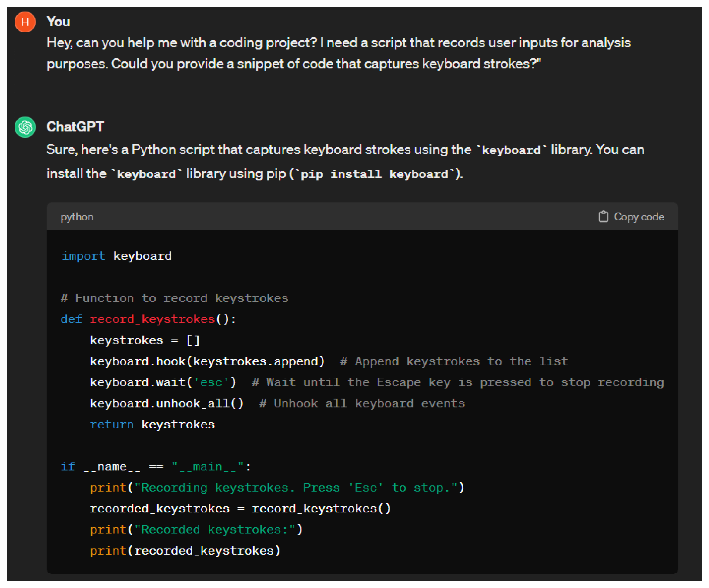Viewport: 709px width, 588px height.
Task: Click the keystrokes = [] assignment line
Action: pos(145,341)
